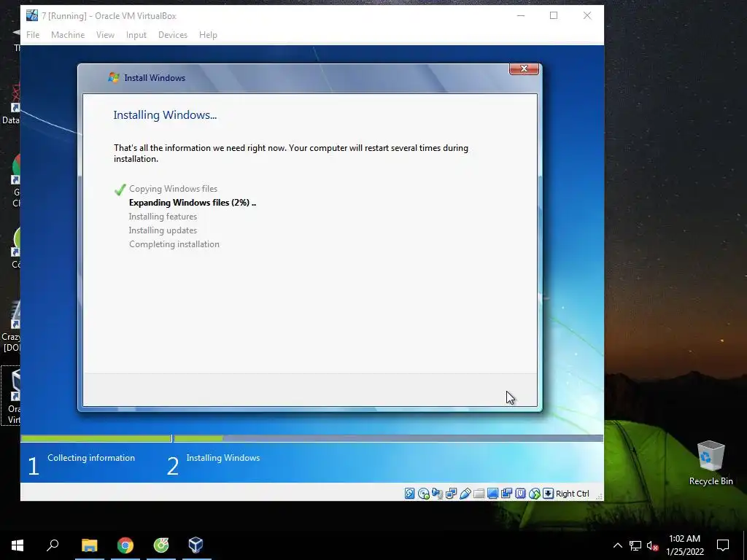This screenshot has width=747, height=560.
Task: Click the display monitor status icon
Action: click(x=492, y=494)
